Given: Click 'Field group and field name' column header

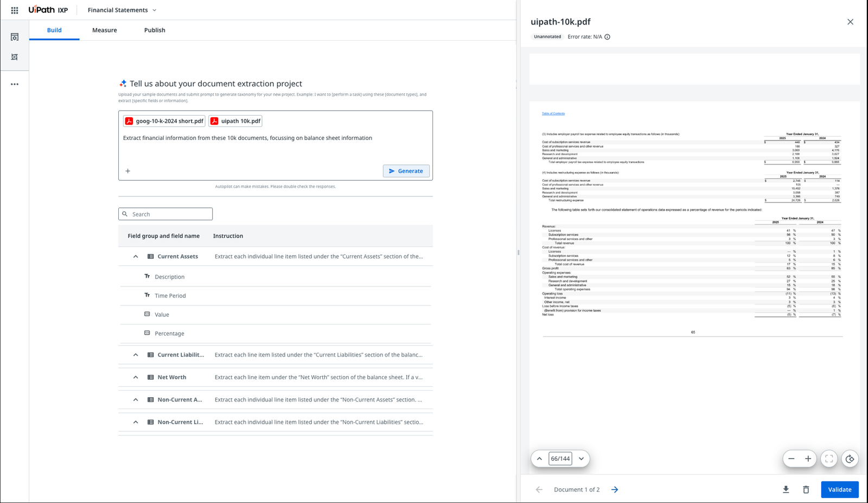Looking at the screenshot, I should point(163,236).
